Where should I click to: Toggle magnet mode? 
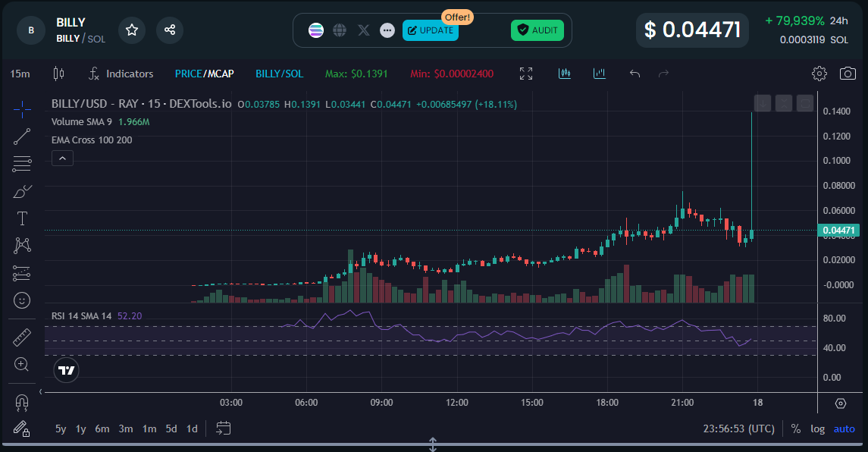click(22, 403)
